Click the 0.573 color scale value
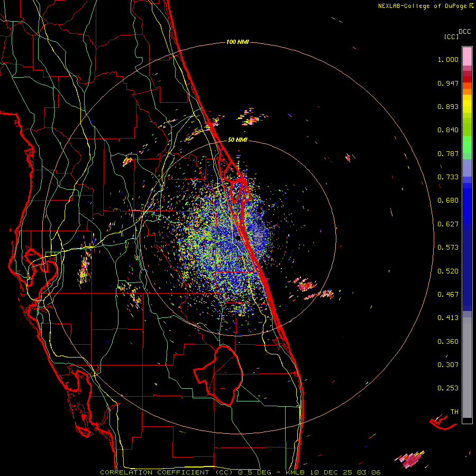This screenshot has height=476, width=476. pyautogui.click(x=448, y=248)
